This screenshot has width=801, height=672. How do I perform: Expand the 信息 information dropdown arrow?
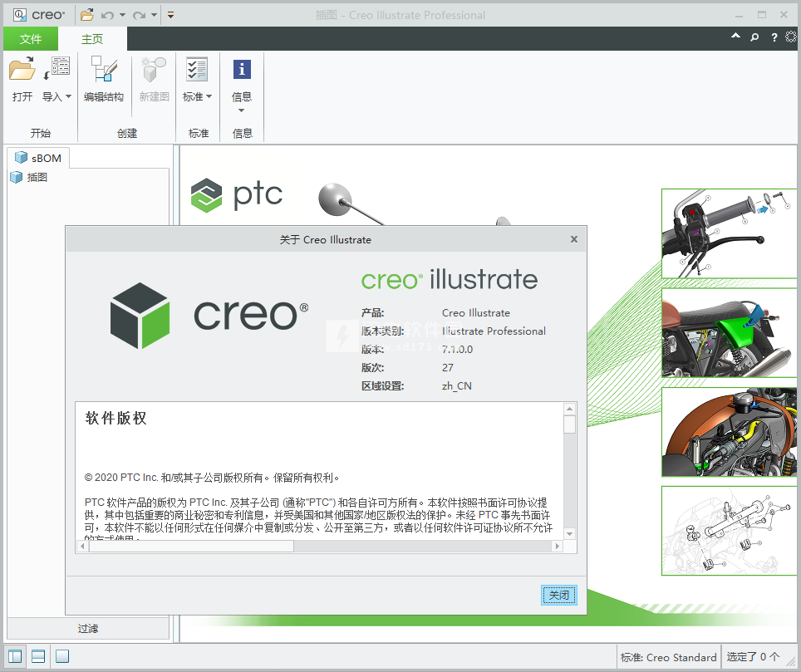click(x=242, y=110)
